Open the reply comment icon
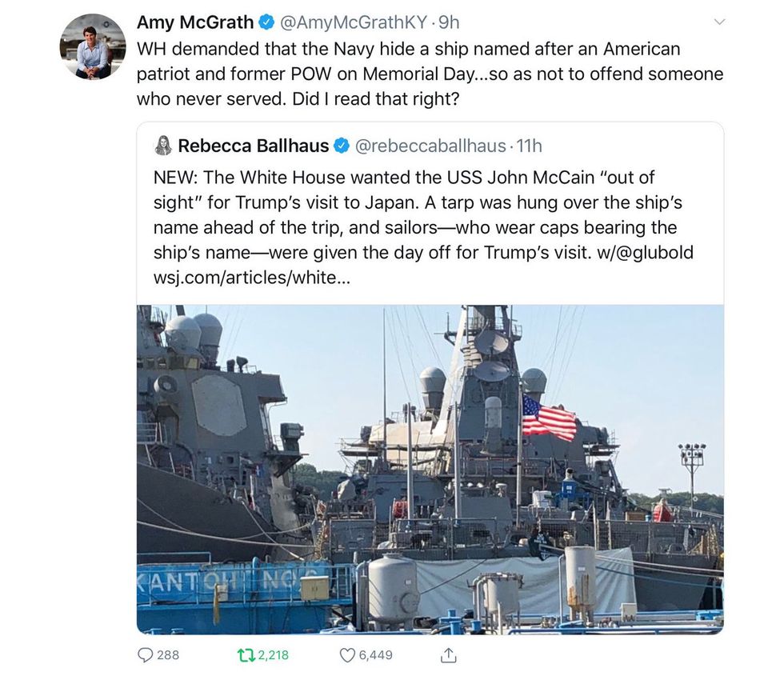Screen dimensions: 784x676 145,655
